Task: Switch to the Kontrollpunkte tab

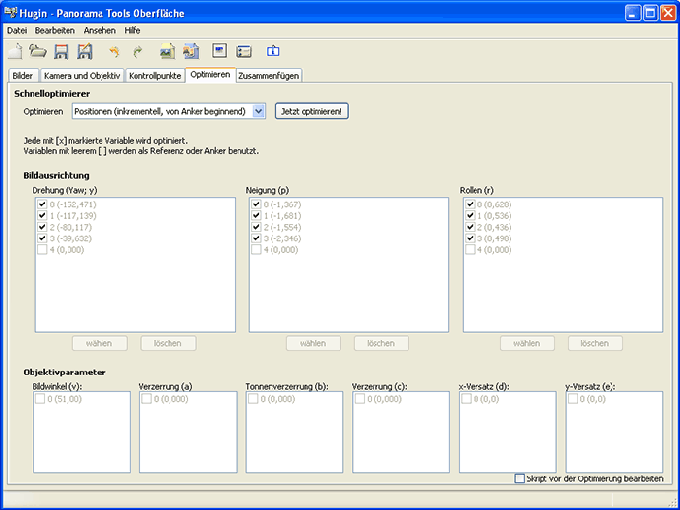Action: tap(155, 75)
